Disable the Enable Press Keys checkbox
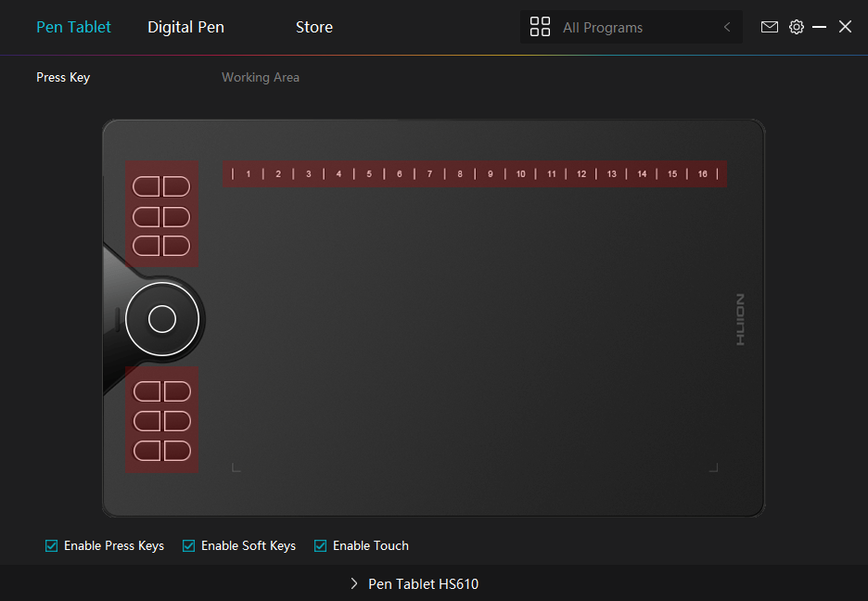868x601 pixels. [52, 545]
